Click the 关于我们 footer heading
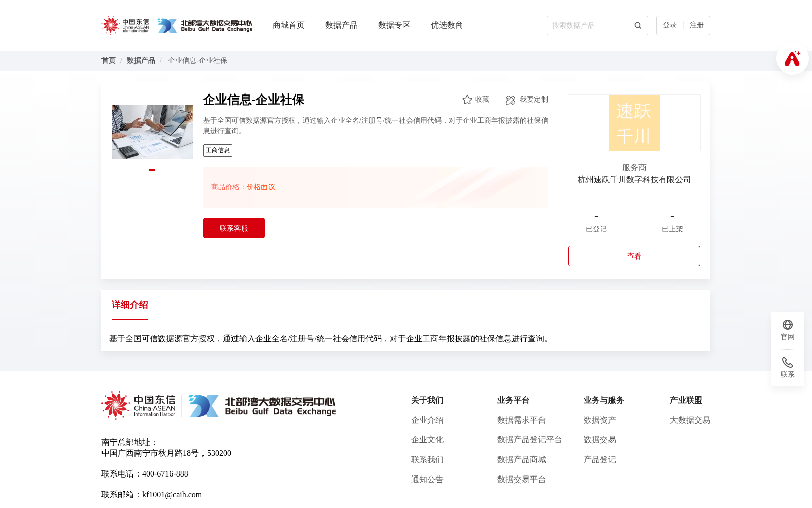The height and width of the screenshot is (508, 812). 427,400
